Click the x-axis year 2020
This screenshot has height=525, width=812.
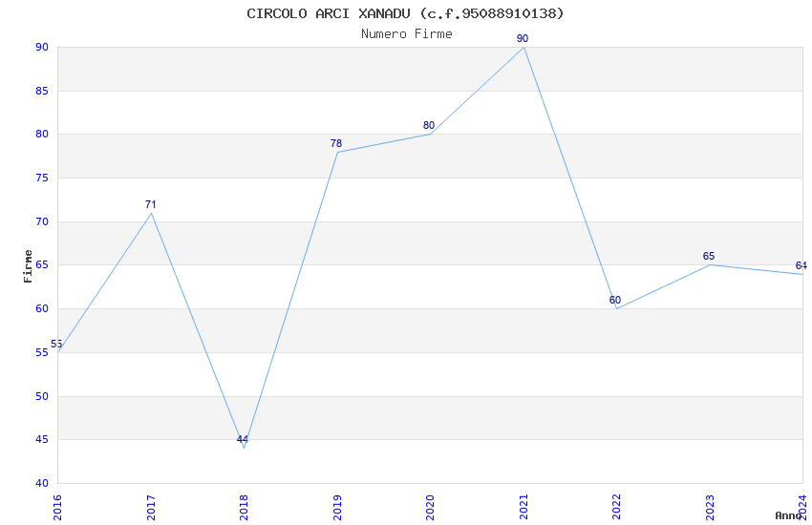tap(430, 508)
